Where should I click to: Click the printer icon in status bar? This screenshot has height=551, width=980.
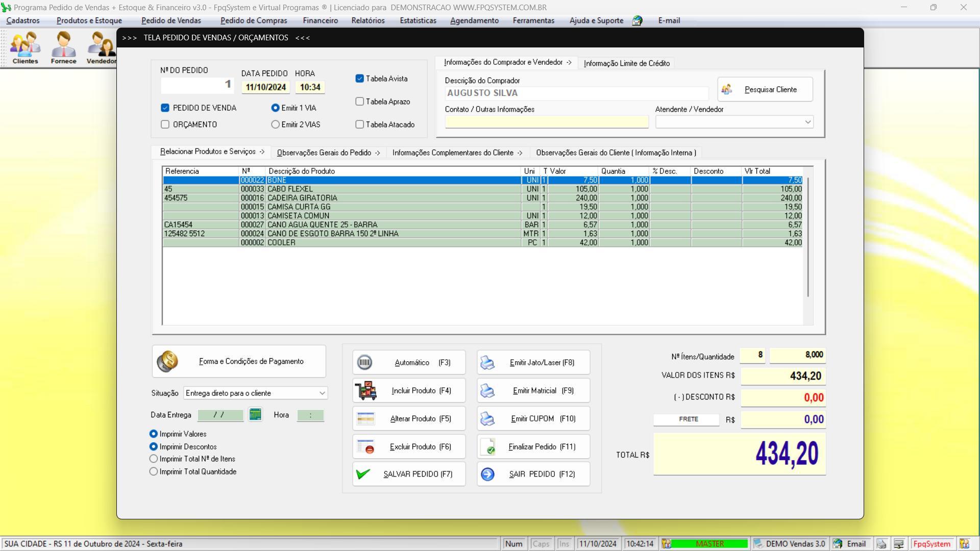point(881,544)
